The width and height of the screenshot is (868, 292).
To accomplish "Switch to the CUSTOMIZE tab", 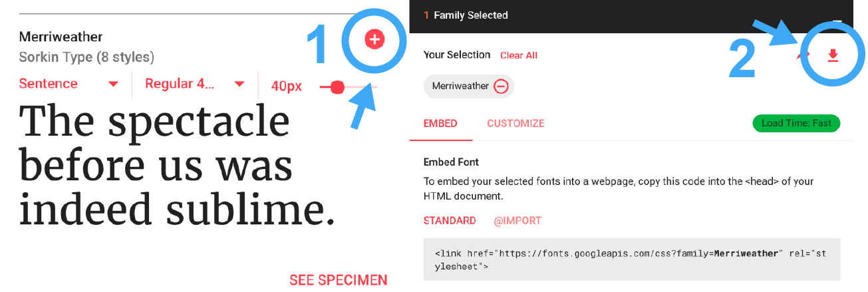I will coord(515,124).
